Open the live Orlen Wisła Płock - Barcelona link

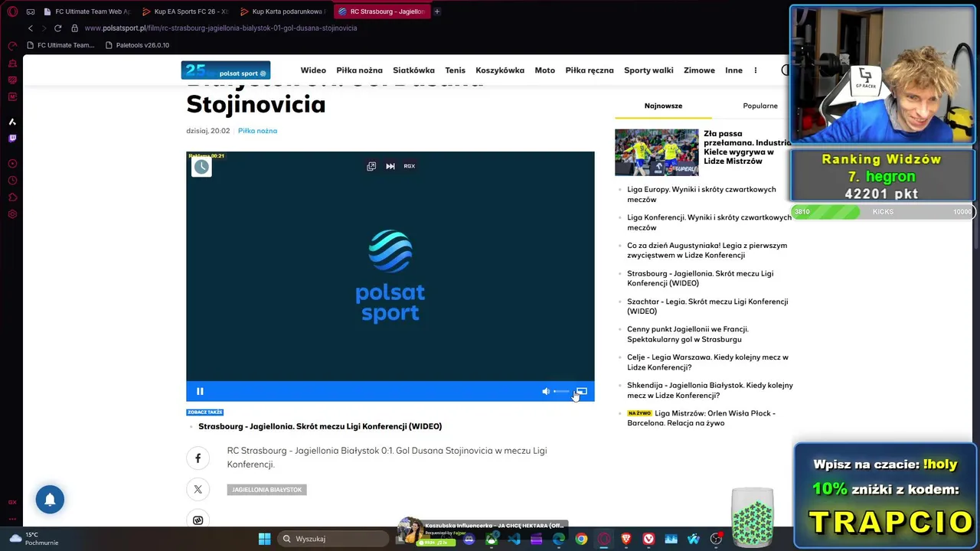pos(701,418)
